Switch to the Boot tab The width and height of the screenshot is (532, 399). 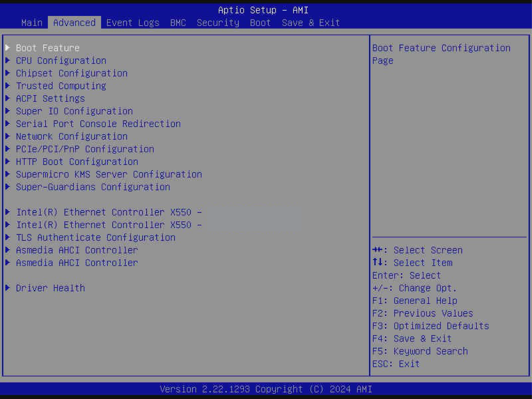click(x=260, y=22)
